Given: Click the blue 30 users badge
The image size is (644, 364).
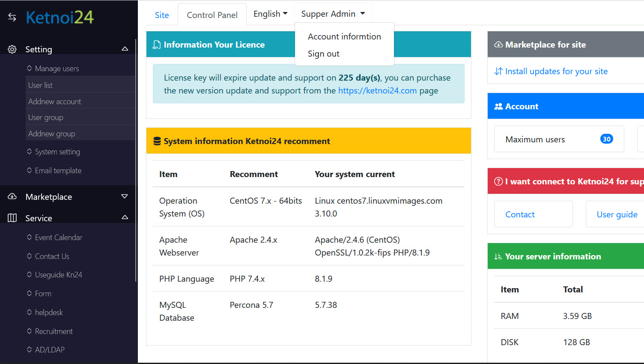Looking at the screenshot, I should 606,139.
